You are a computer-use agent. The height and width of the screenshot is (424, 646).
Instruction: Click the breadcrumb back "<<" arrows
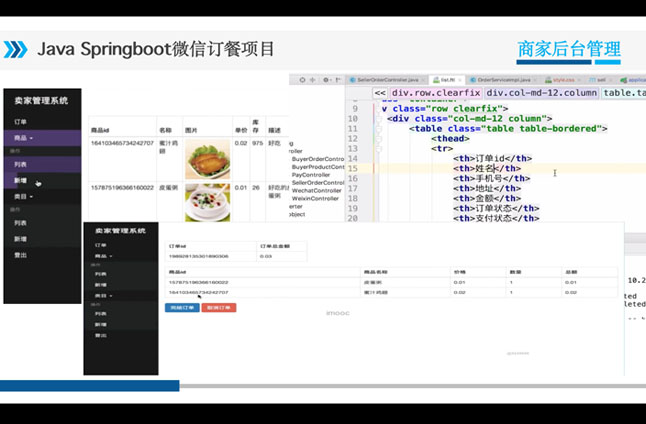380,93
